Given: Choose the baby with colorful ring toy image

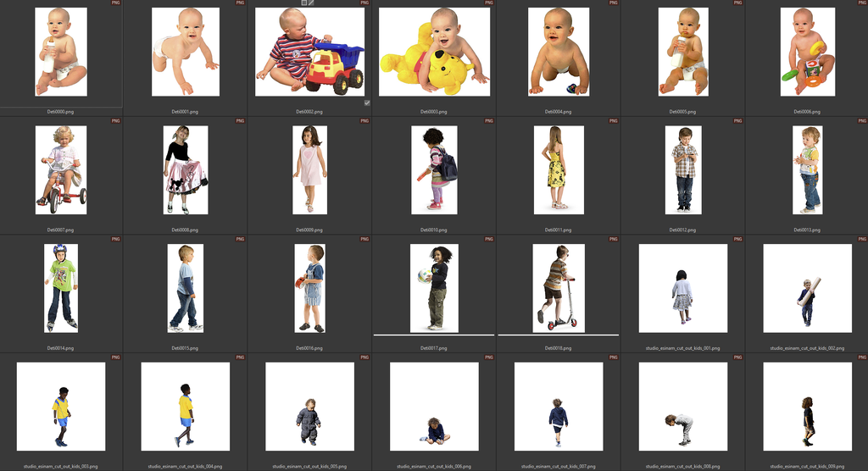Looking at the screenshot, I should (806, 52).
